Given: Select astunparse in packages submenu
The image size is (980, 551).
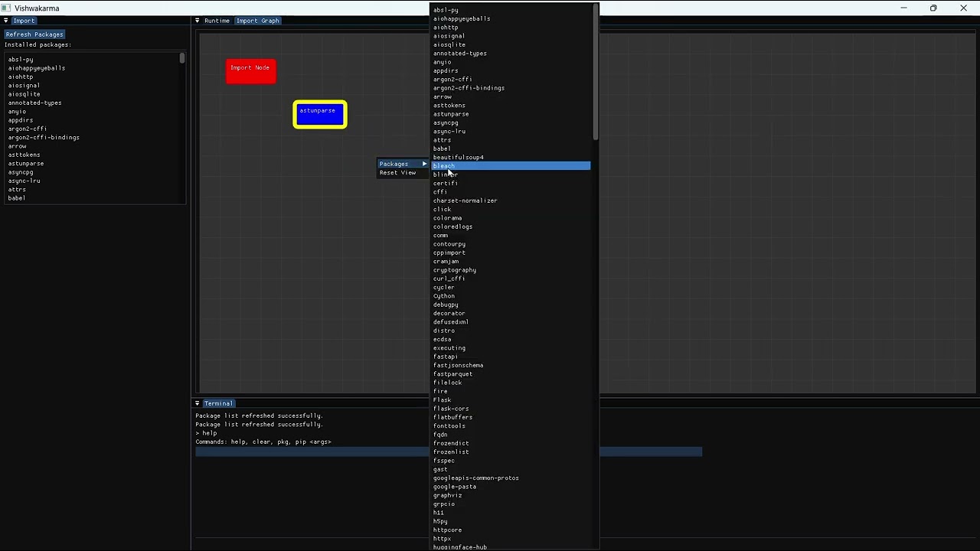Looking at the screenshot, I should (x=511, y=114).
